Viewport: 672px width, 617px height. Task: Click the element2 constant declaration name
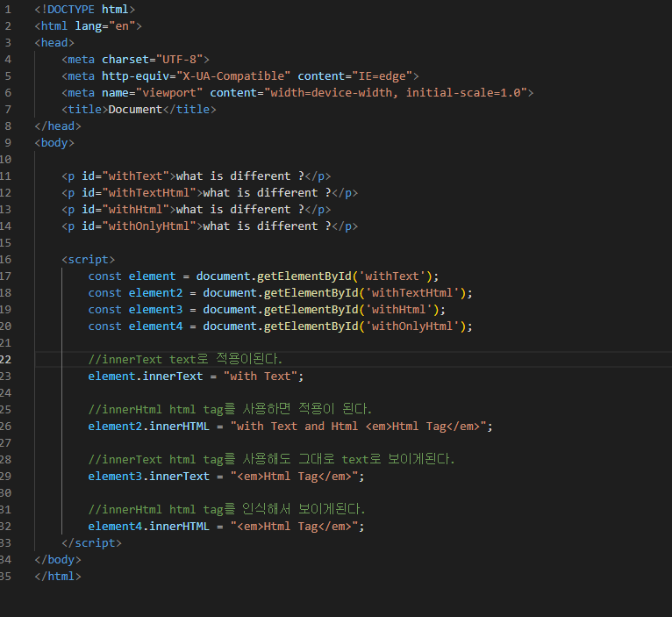click(155, 293)
